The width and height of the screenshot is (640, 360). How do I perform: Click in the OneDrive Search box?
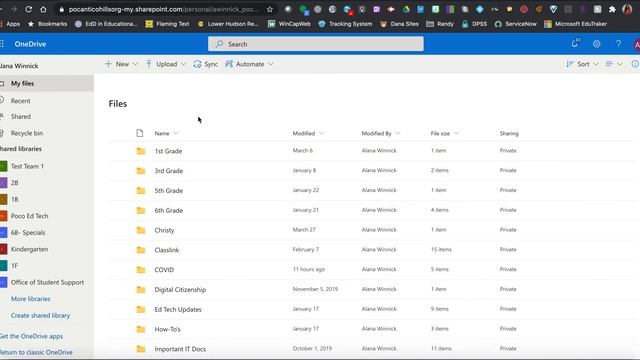click(316, 44)
